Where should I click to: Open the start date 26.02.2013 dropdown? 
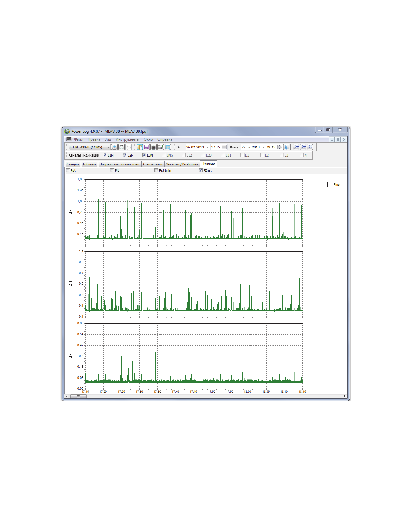(208, 147)
